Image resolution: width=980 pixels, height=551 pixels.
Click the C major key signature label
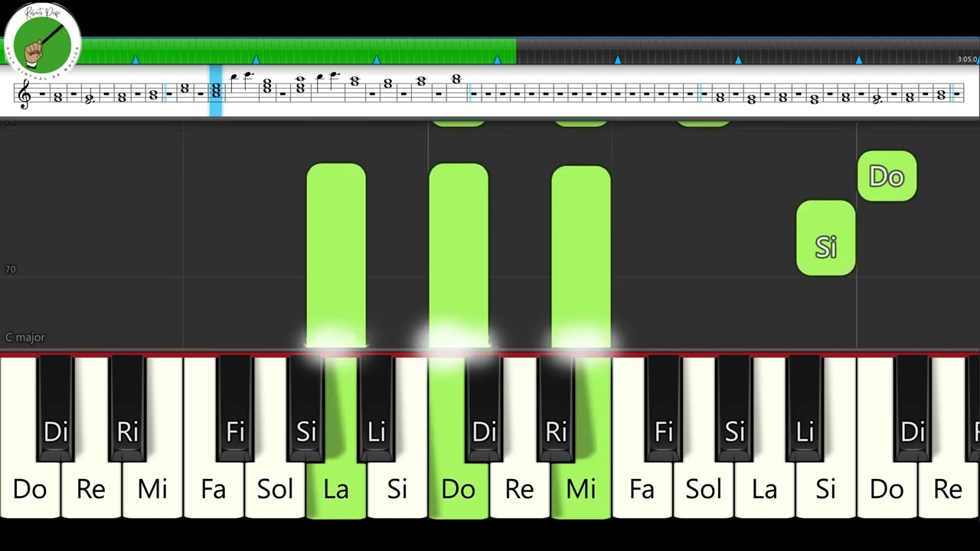[x=25, y=337]
